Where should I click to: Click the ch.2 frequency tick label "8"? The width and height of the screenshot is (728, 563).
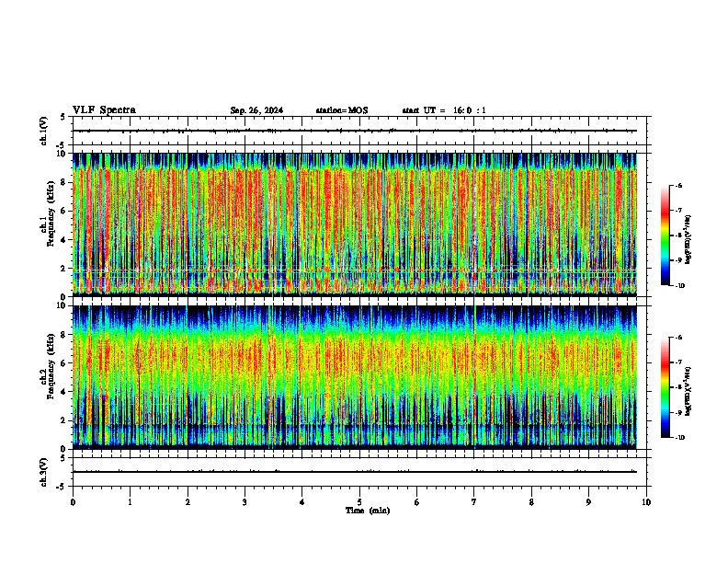point(64,335)
